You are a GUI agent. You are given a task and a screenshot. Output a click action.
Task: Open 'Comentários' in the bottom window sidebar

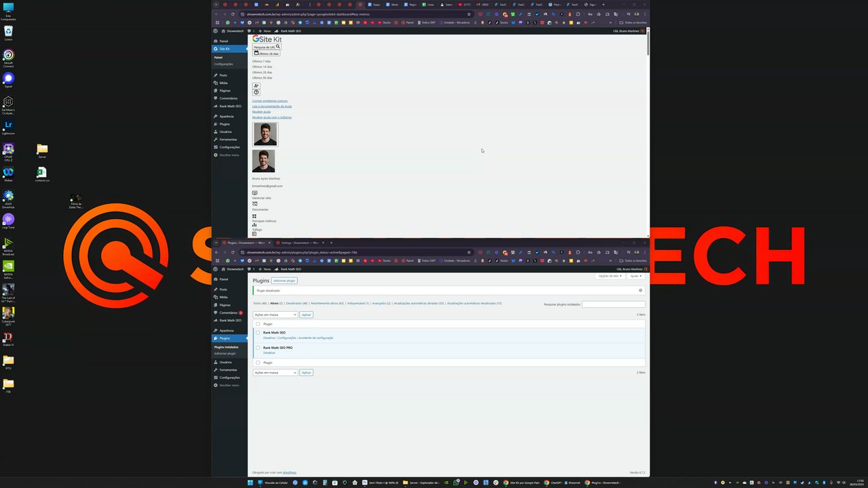click(x=229, y=312)
